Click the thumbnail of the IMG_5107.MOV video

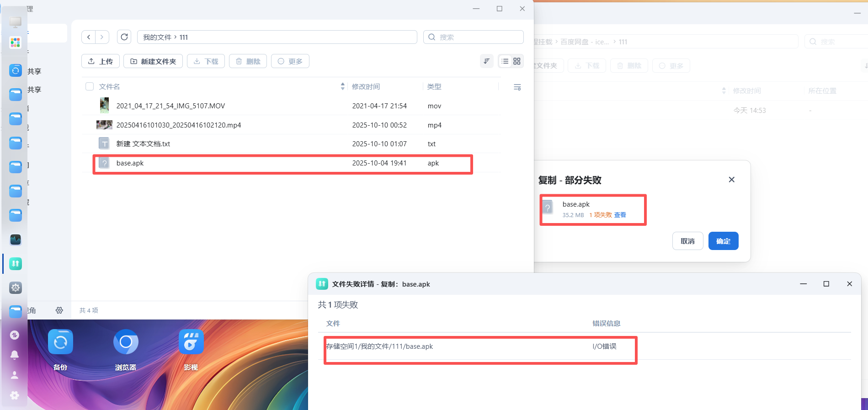point(104,106)
